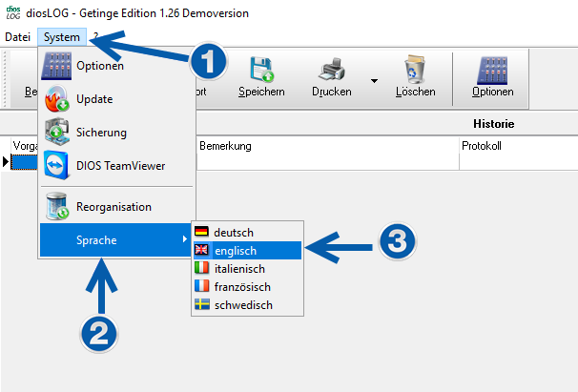Open Sicherung backup entry
This screenshot has width=578, height=392.
(x=100, y=133)
